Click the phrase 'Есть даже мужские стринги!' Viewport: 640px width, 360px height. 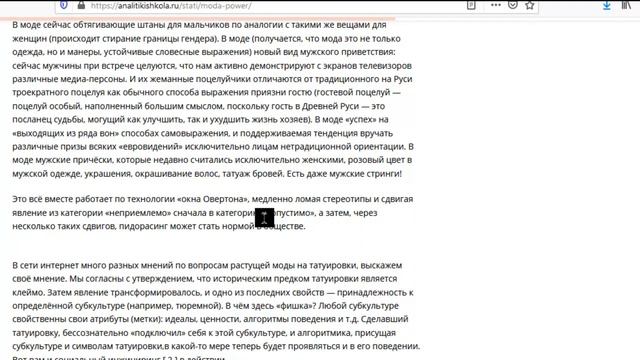point(344,174)
